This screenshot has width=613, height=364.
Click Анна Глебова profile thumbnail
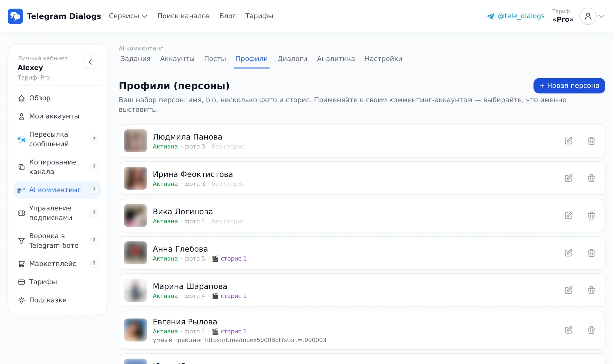click(135, 253)
